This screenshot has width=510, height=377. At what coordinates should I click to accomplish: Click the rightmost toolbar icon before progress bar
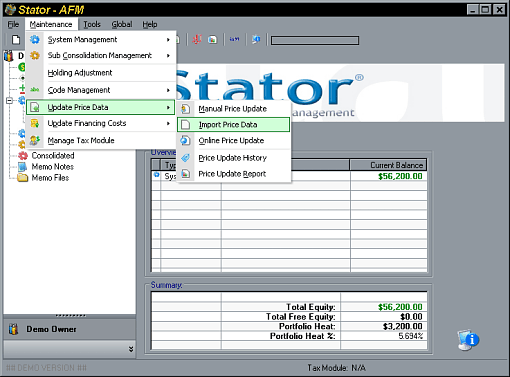click(x=256, y=40)
